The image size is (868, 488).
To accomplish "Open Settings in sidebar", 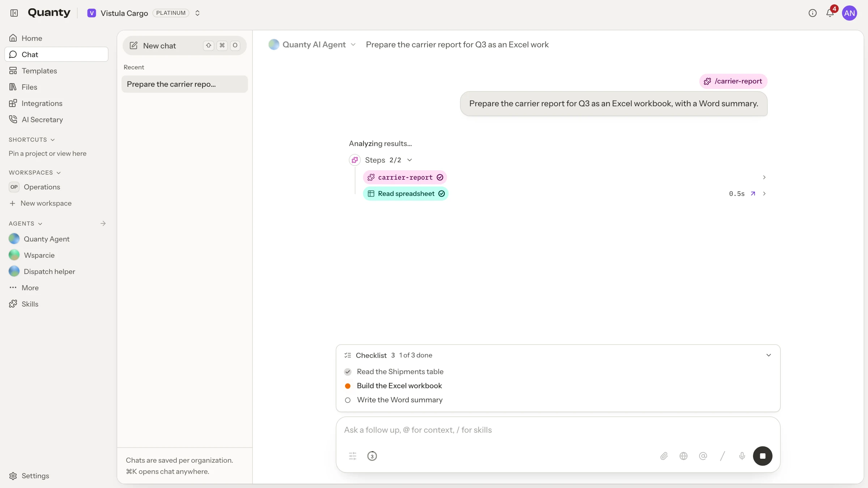I will point(56,475).
